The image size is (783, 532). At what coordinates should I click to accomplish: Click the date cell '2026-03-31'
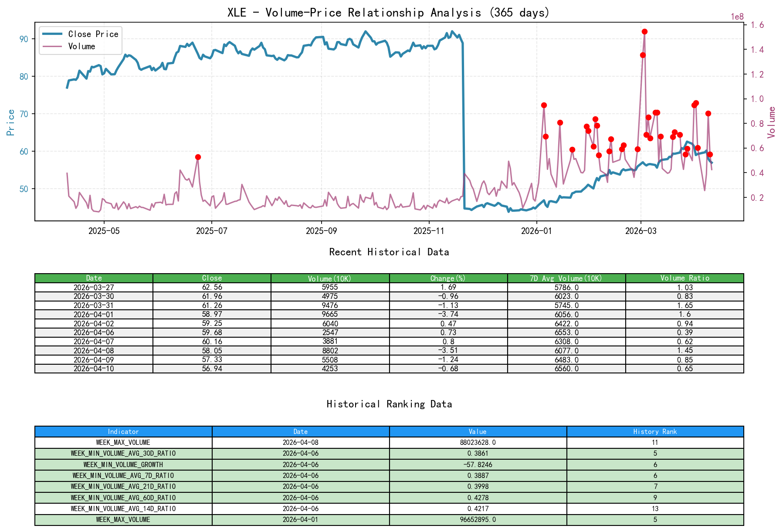(94, 305)
